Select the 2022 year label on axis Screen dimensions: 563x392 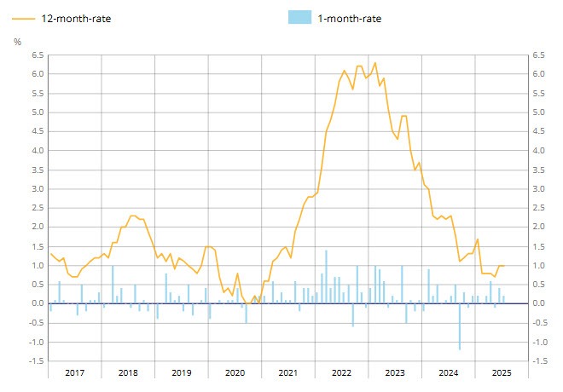tap(341, 372)
